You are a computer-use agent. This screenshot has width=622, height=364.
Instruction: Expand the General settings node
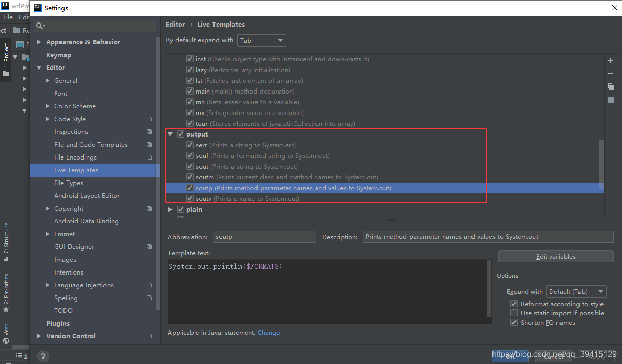[48, 81]
